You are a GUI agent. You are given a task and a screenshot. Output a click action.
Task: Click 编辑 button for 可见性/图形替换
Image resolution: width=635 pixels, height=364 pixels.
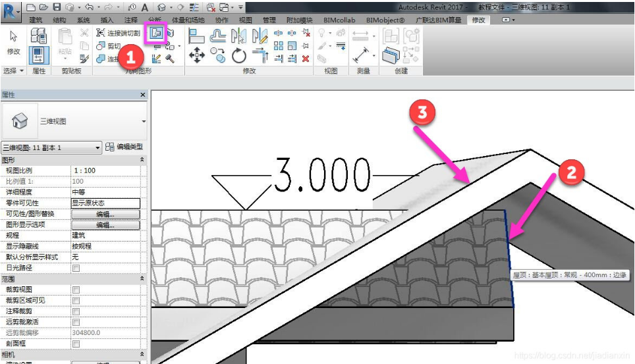pos(105,214)
